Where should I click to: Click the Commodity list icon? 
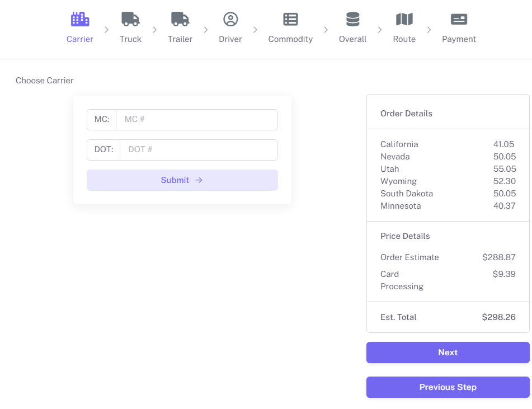coord(290,20)
